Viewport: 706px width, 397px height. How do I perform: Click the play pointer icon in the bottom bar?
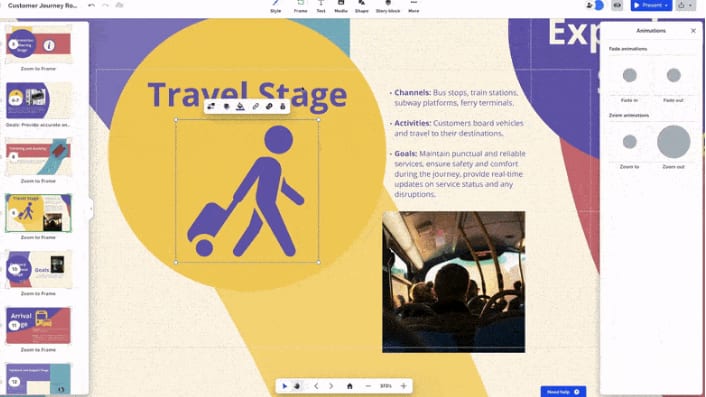click(x=285, y=386)
